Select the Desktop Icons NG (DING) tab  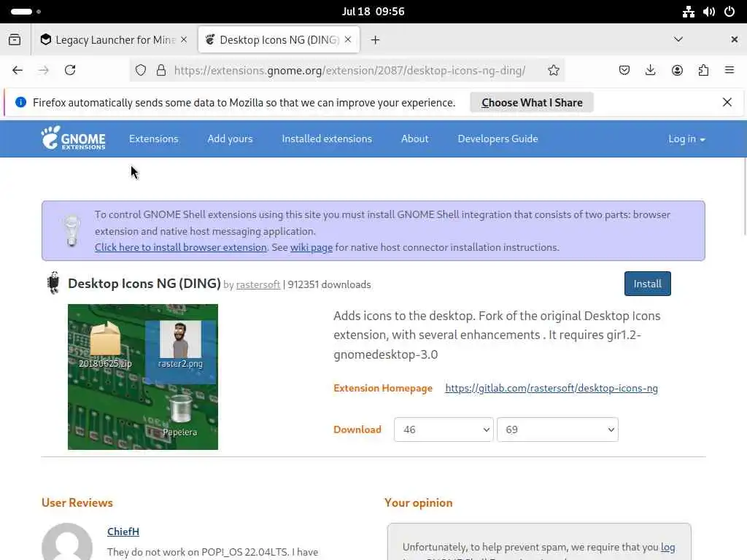pyautogui.click(x=279, y=39)
